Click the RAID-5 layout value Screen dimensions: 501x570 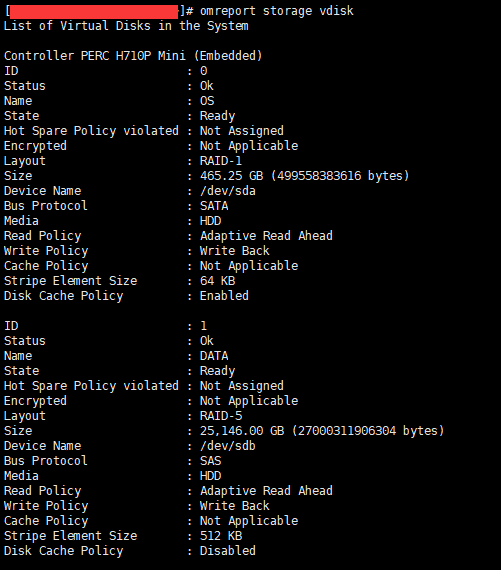click(221, 416)
